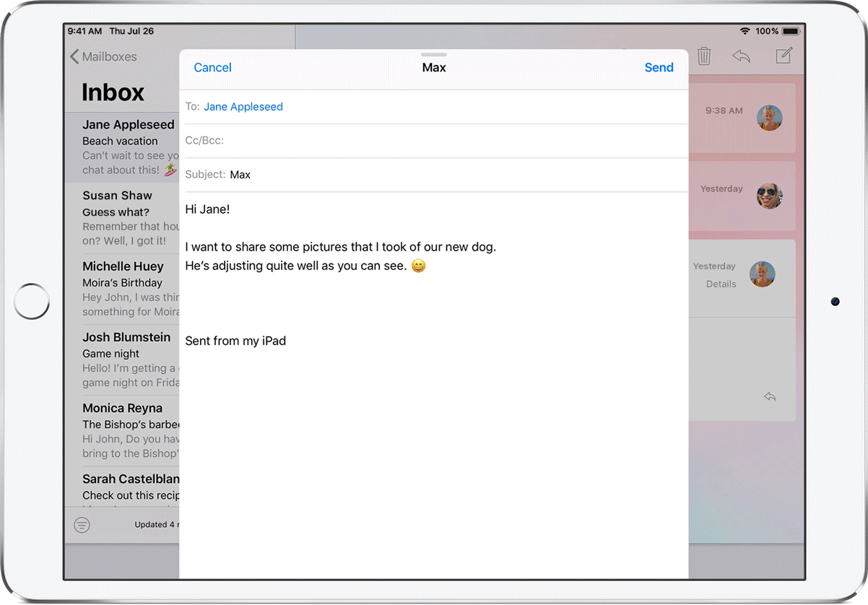Screen dimensions: 868x605
Task: Select the Jane Appleseed recipient
Action: click(243, 107)
